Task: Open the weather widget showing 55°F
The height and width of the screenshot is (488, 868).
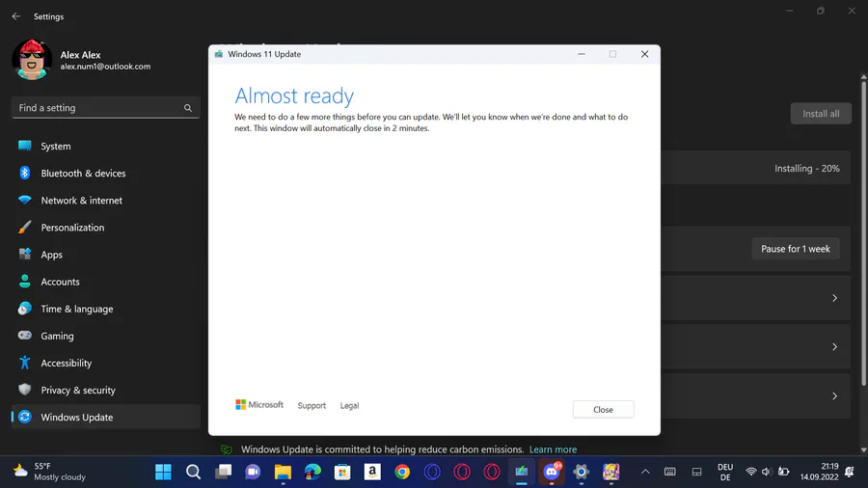Action: [x=49, y=472]
